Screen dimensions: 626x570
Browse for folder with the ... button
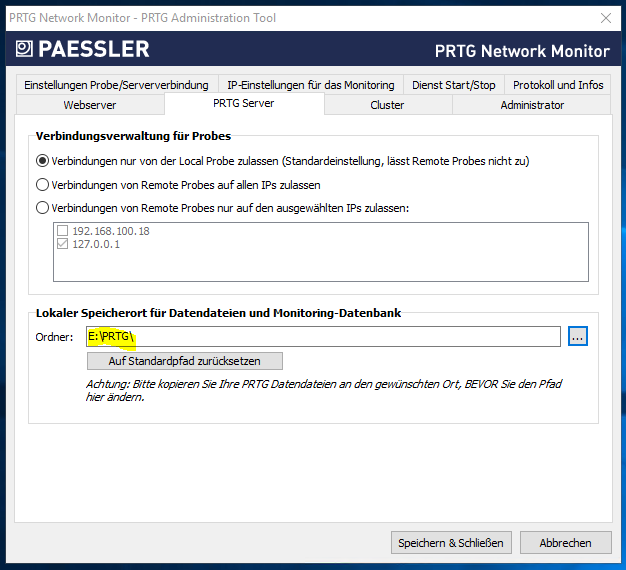(578, 336)
